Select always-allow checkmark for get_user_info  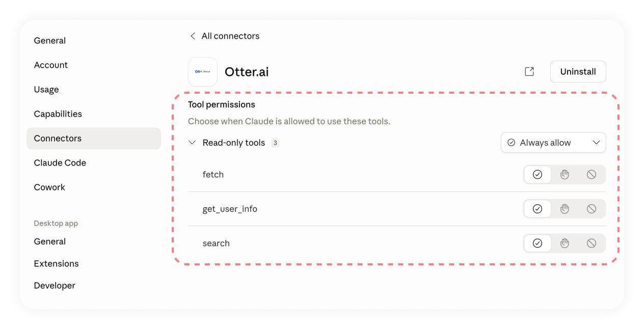point(538,209)
